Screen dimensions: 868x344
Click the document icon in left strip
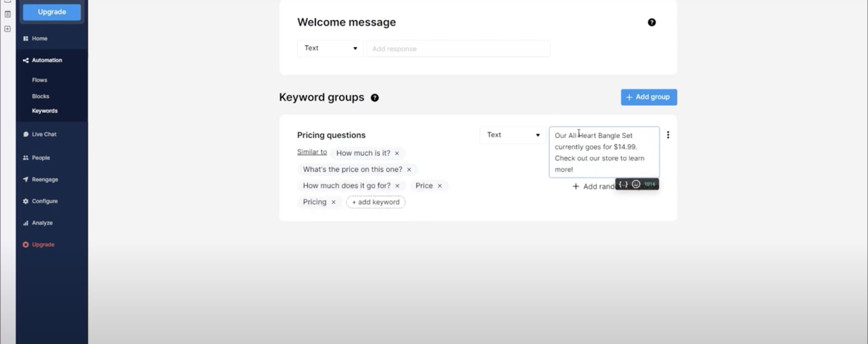pyautogui.click(x=8, y=14)
